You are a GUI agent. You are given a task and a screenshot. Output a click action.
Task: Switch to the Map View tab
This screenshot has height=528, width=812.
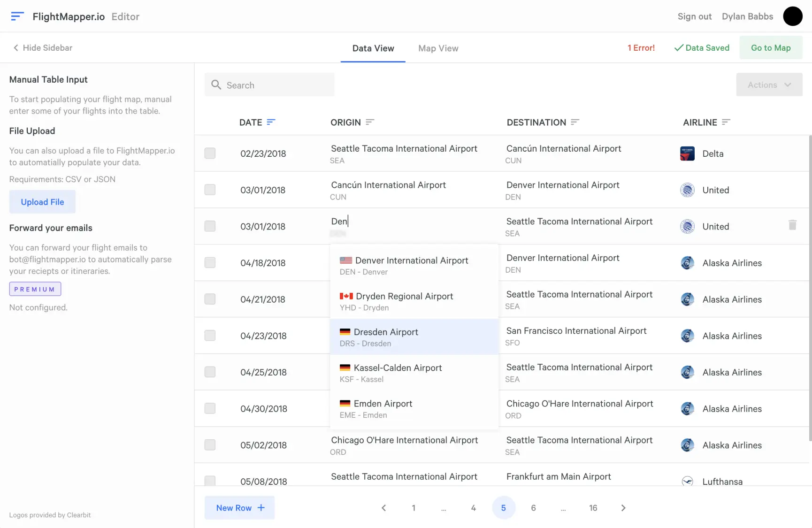(438, 48)
